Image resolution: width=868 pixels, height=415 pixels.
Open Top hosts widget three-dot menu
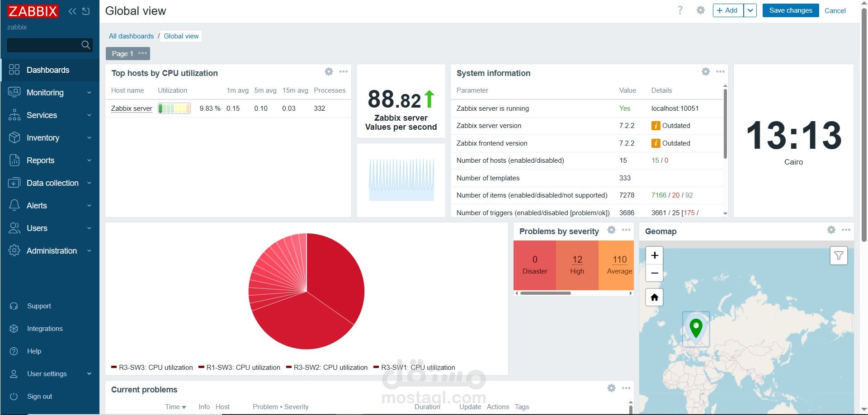click(x=344, y=71)
